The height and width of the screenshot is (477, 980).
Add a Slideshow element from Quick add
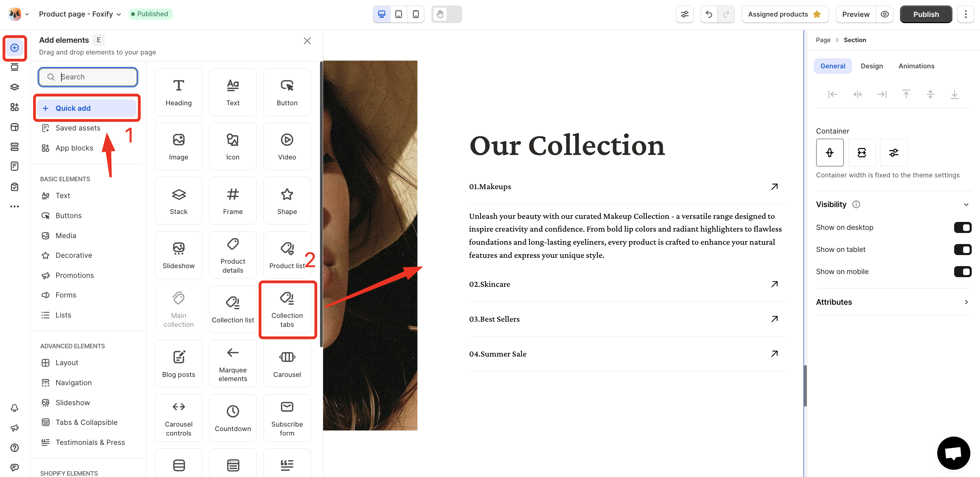tap(178, 255)
